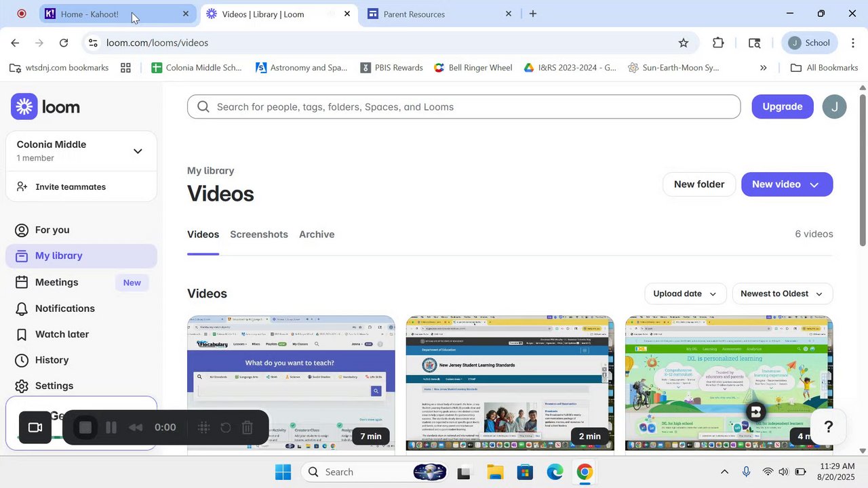This screenshot has width=868, height=488.
Task: Create a New folder
Action: (x=699, y=184)
